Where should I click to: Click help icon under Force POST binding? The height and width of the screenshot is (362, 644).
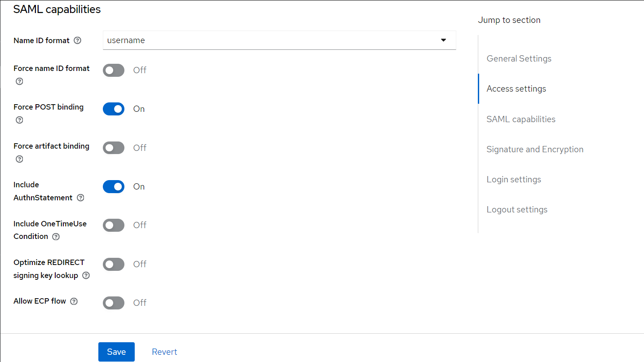[19, 120]
